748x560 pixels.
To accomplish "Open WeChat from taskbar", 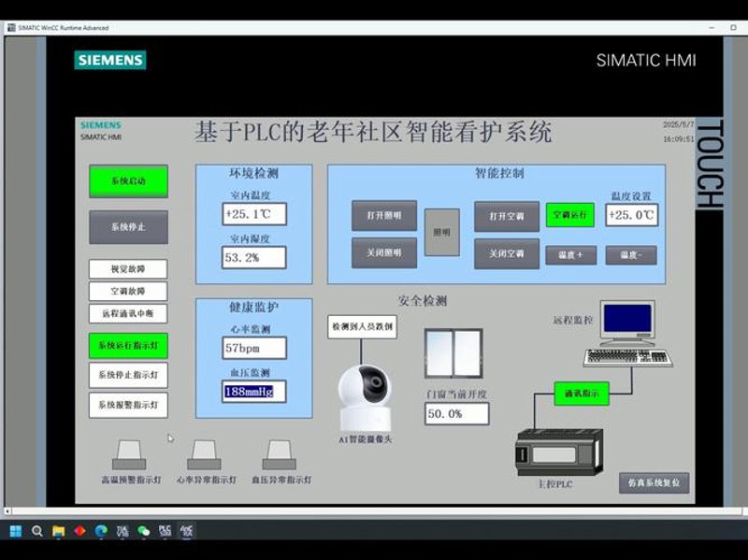I will click(144, 531).
